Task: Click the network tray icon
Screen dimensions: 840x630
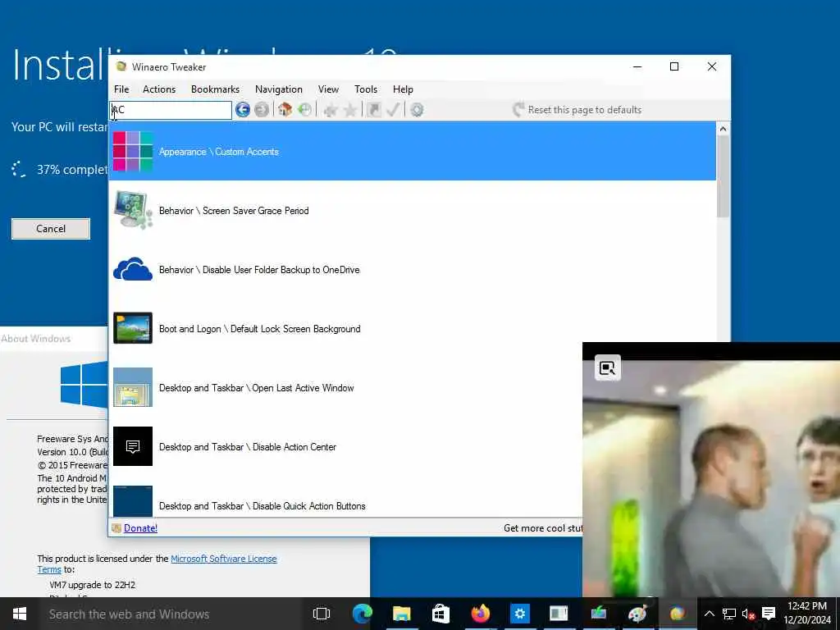Action: (x=729, y=614)
